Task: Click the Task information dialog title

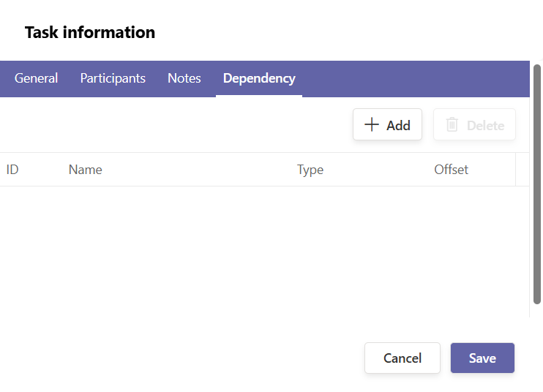Action: tap(90, 33)
